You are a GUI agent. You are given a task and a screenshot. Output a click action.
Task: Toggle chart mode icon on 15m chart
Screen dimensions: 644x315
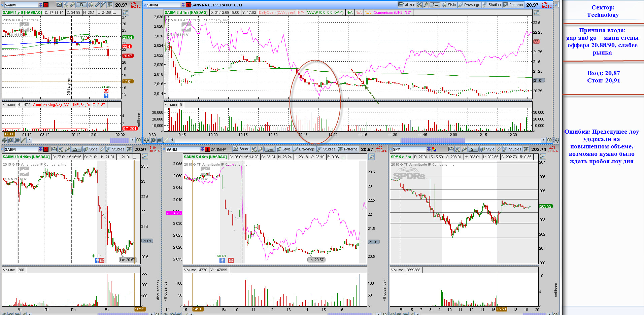[x=145, y=156]
